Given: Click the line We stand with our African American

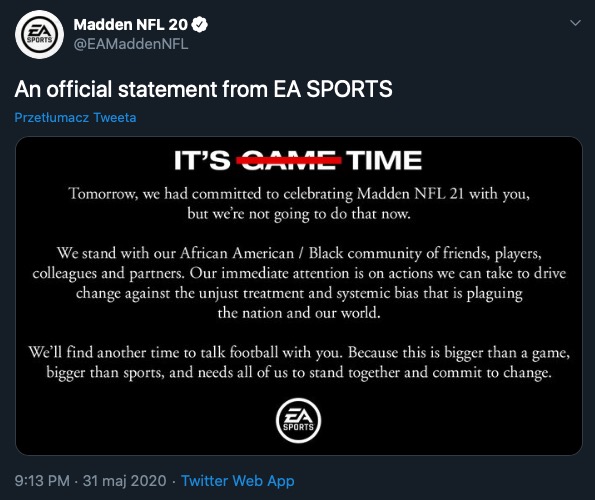Looking at the screenshot, I should 299,253.
